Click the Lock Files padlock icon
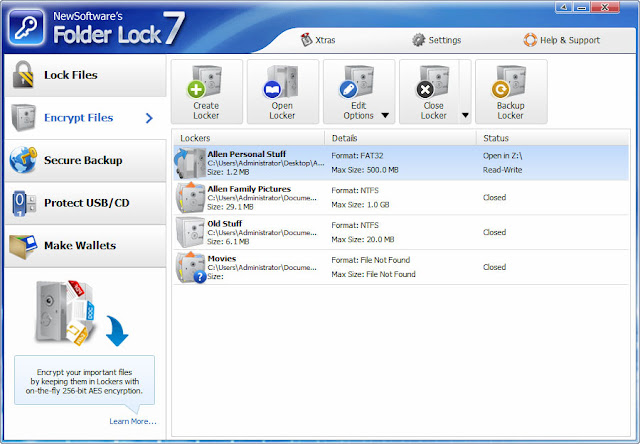Viewport: 640px width, 444px height. [x=23, y=75]
